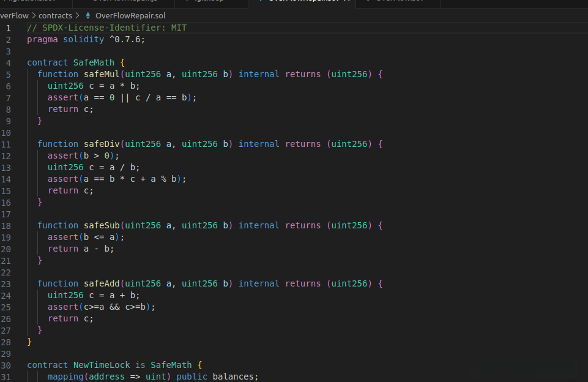
Task: Click 'return c;' on line 26
Action: pyautogui.click(x=70, y=318)
